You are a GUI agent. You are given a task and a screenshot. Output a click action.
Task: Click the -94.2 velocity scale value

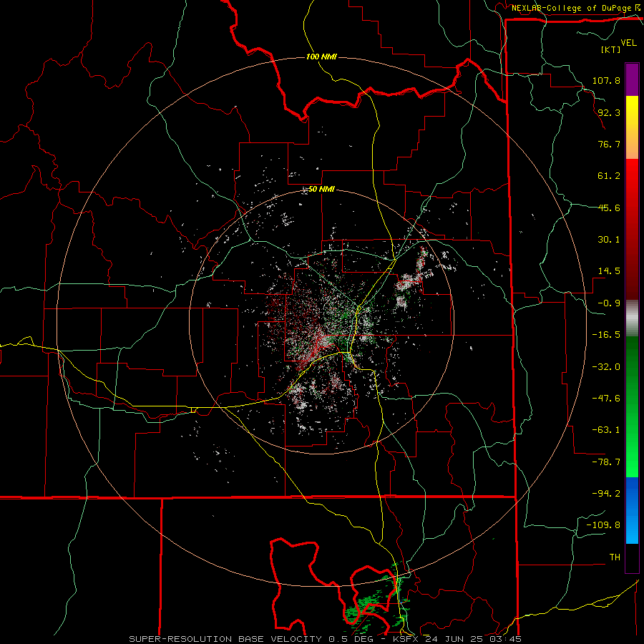pyautogui.click(x=606, y=493)
